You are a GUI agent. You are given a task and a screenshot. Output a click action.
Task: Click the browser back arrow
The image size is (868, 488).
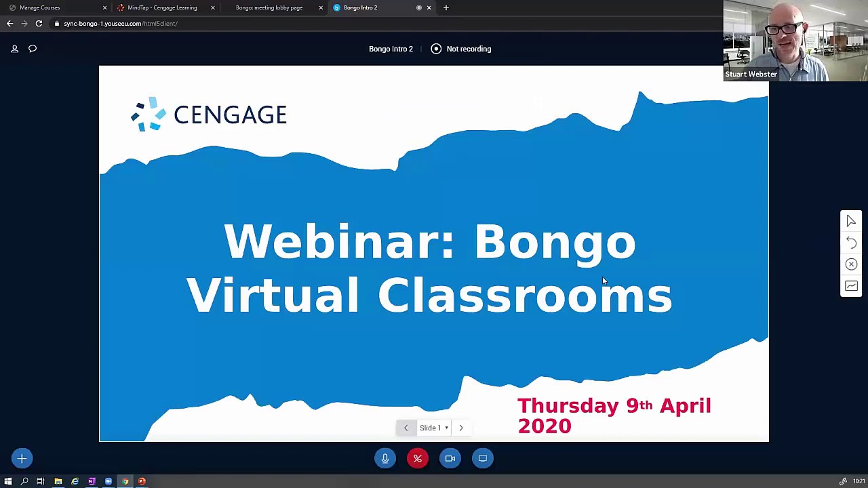point(9,24)
